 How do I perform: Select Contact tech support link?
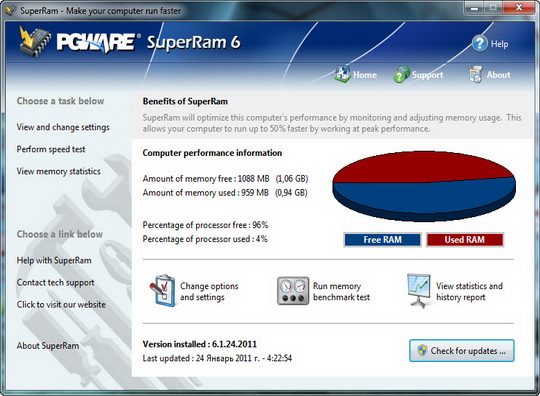click(55, 283)
